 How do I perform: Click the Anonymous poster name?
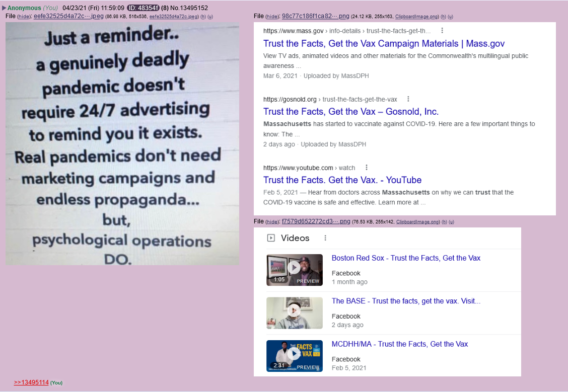24,8
